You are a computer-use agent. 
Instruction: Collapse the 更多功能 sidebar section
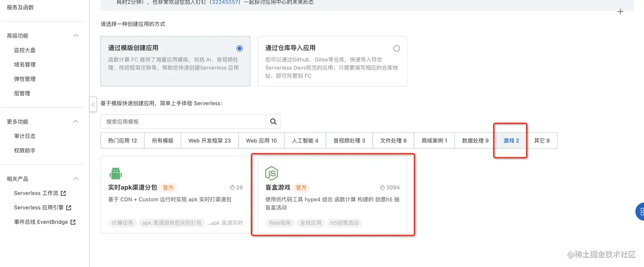pos(76,122)
